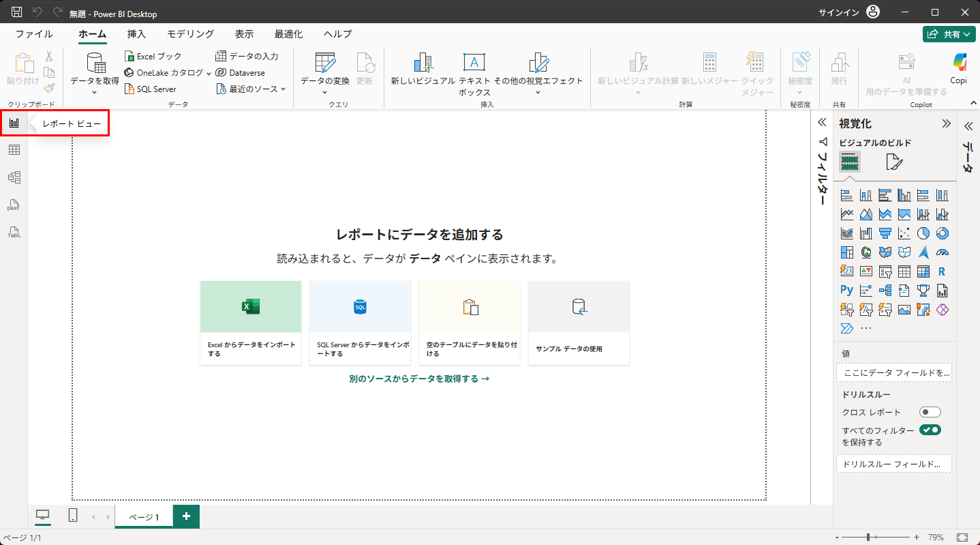Select the scatter chart visual

pyautogui.click(x=904, y=233)
